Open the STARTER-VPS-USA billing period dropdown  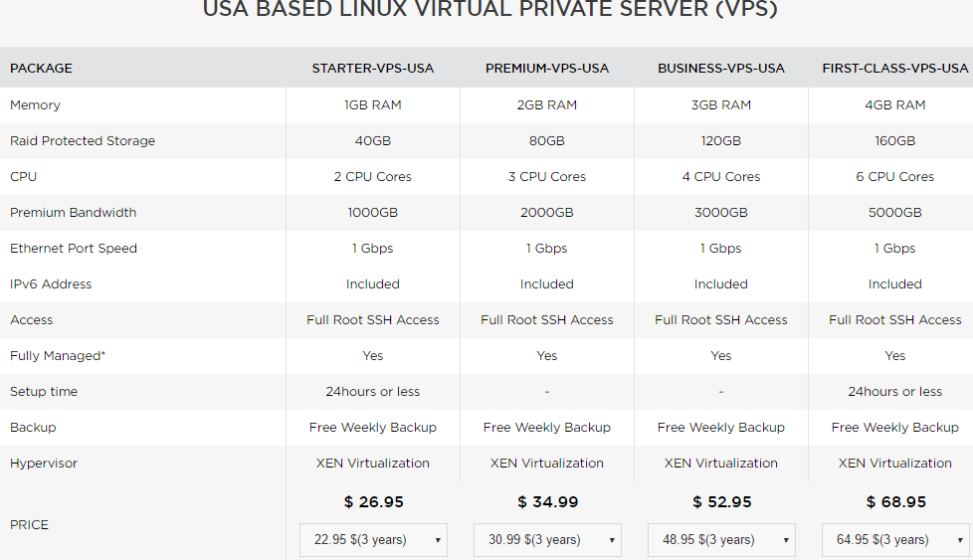373,540
